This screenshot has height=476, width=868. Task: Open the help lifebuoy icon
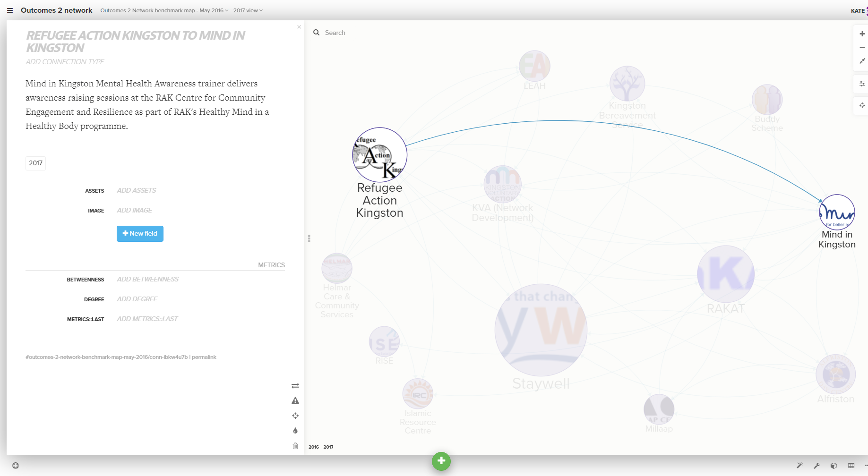point(16,466)
